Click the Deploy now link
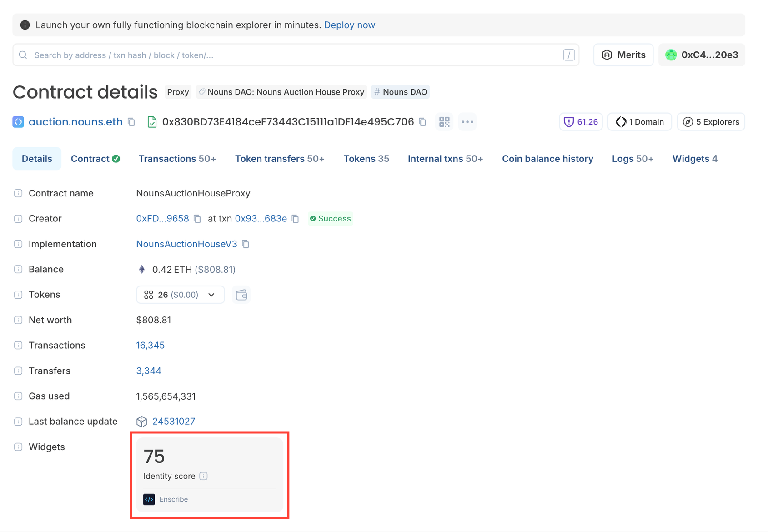768x532 pixels. point(349,25)
